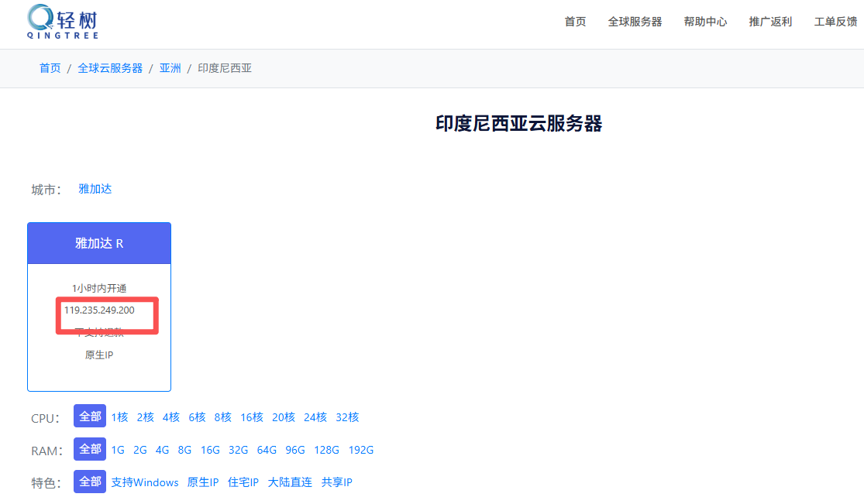Select the 特色 全部 filter button

(x=90, y=482)
